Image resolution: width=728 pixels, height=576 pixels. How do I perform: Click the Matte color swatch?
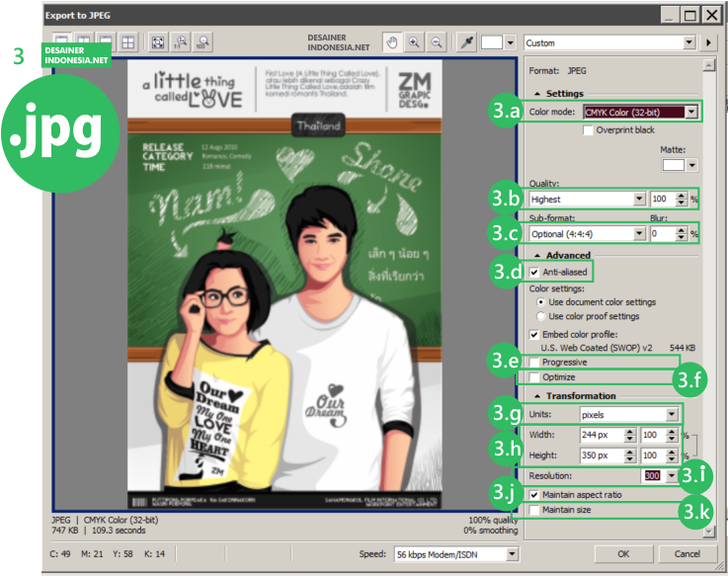pos(674,165)
